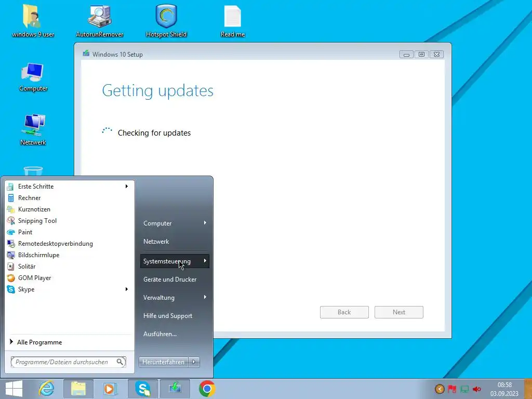Launch Rechner from the Start menu

68,198
